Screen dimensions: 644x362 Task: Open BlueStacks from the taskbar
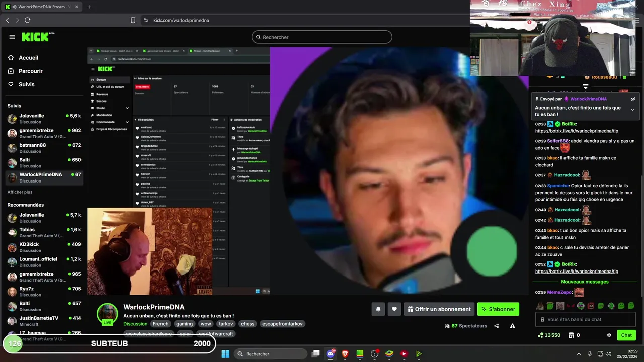389,354
